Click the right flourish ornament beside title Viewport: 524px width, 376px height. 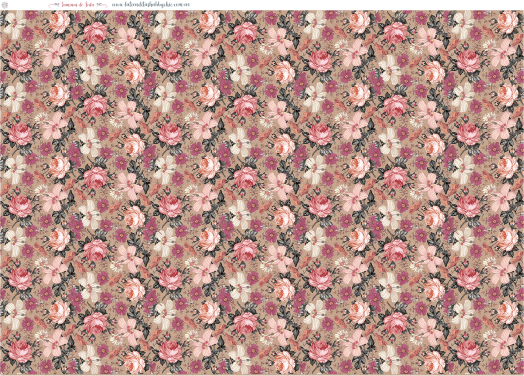coord(102,5)
